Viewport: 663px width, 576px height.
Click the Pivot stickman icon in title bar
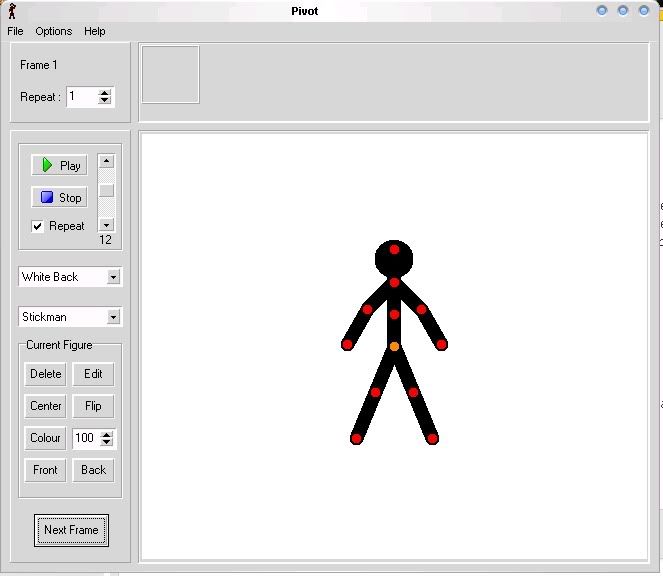click(11, 11)
